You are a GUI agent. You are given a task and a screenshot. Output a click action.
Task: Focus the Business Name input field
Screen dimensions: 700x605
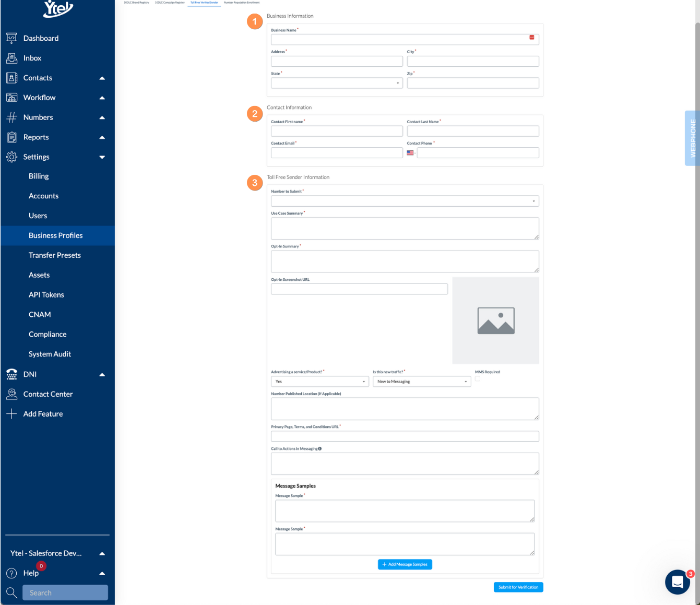405,39
